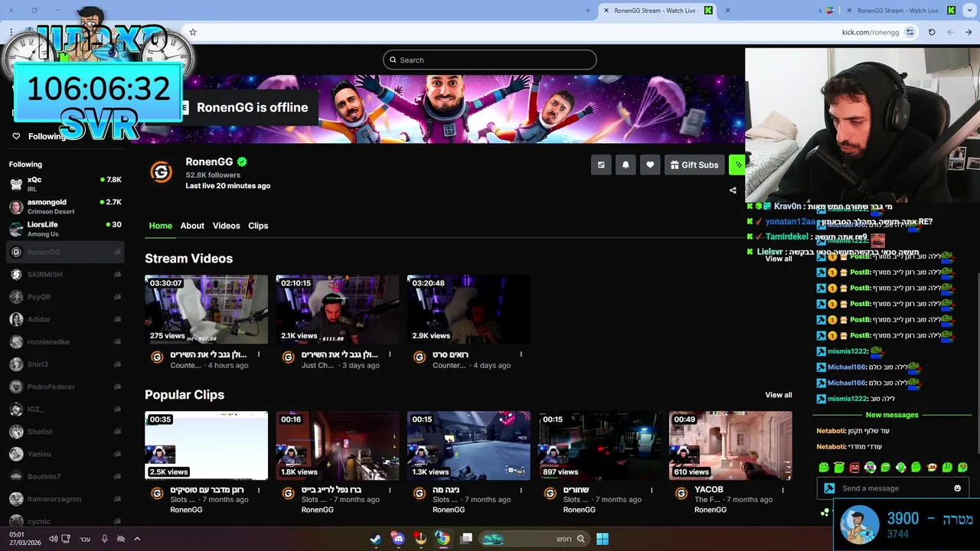980x551 pixels.
Task: Click the volume speaker icon in the system tray
Action: pyautogui.click(x=53, y=539)
